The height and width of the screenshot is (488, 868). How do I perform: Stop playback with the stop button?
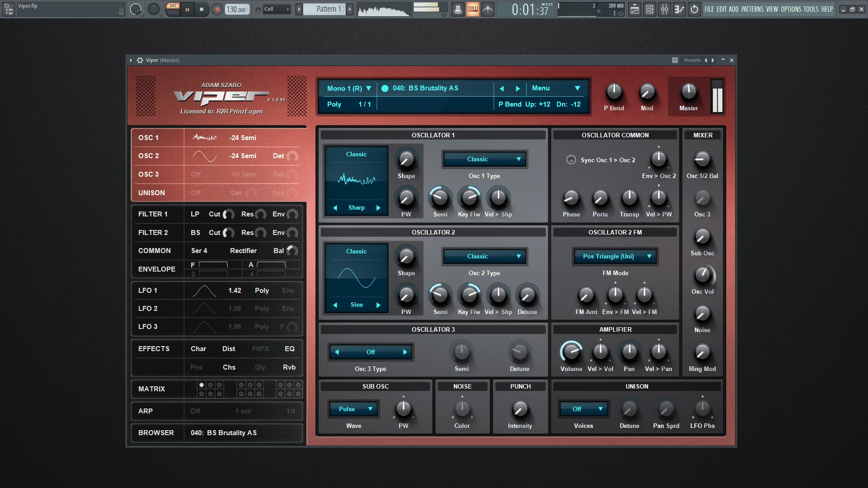point(202,9)
